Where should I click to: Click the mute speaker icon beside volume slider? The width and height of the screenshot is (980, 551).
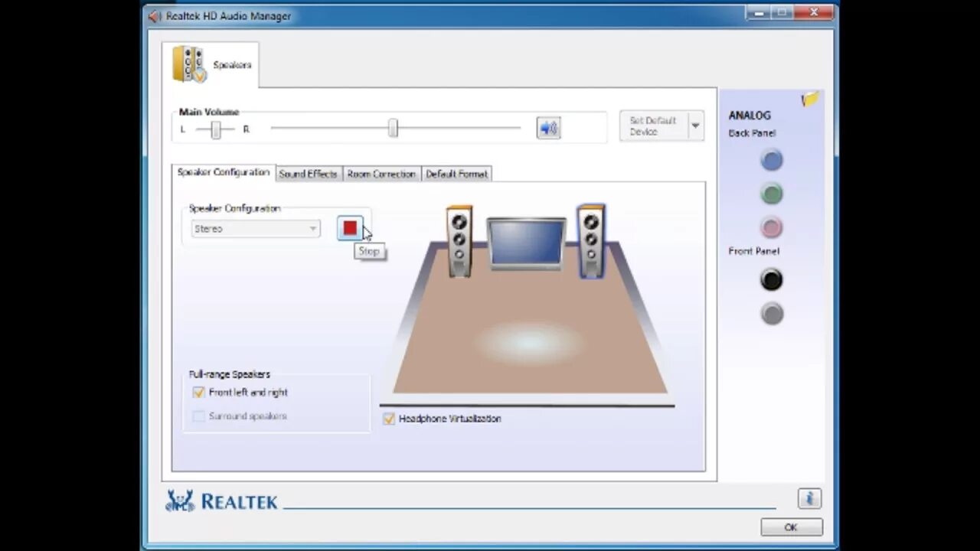pos(548,128)
